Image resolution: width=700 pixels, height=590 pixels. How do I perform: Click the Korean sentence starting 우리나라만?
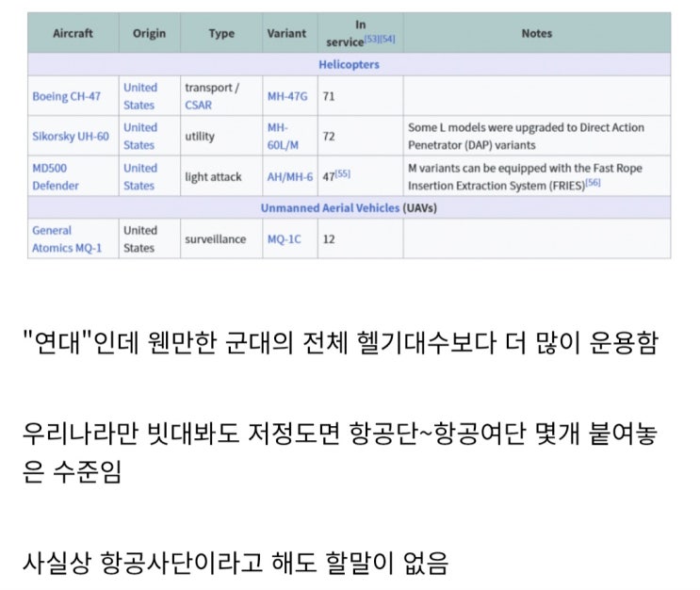(340, 452)
